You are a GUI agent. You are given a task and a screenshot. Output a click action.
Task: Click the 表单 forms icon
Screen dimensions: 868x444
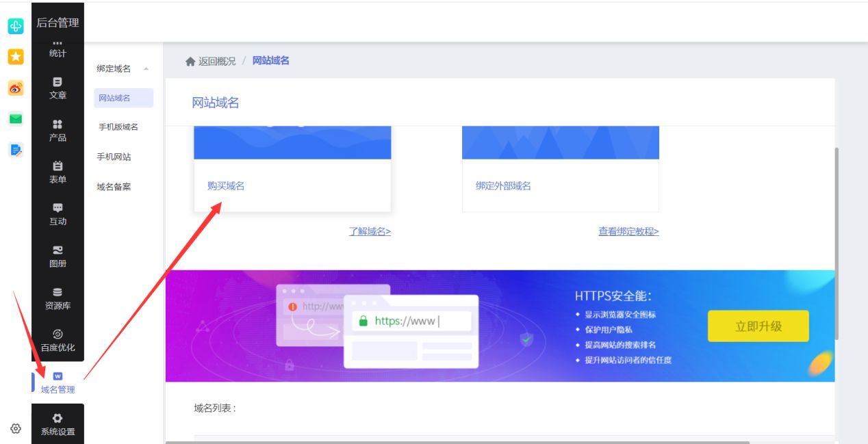pyautogui.click(x=58, y=173)
